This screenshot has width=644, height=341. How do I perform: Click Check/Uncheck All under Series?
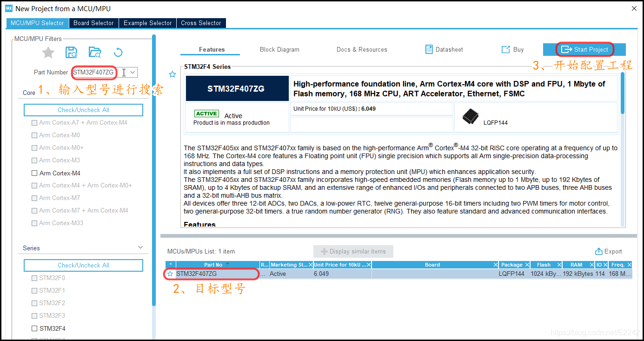click(83, 265)
